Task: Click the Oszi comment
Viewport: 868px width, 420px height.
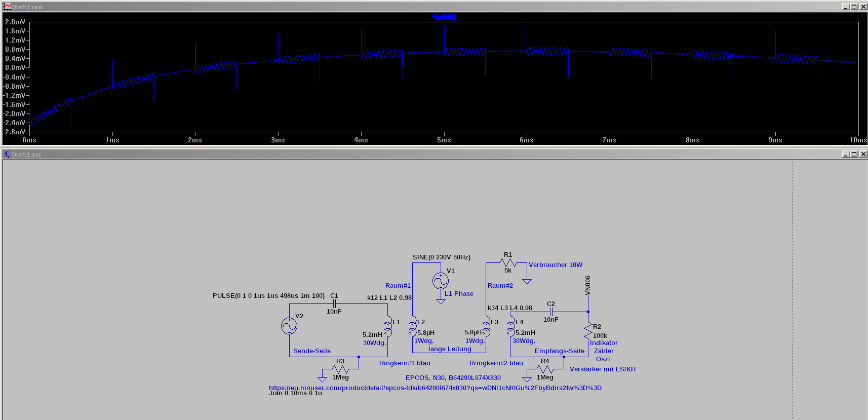Action: 603,359
